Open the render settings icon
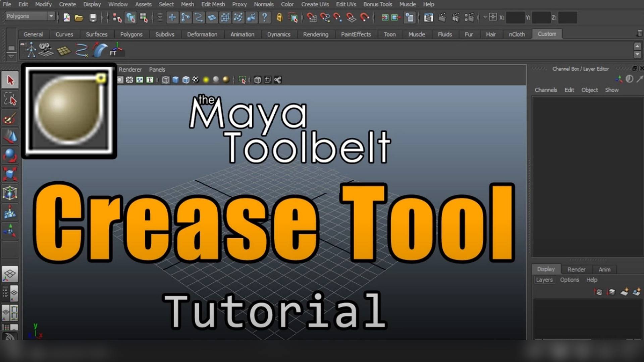The height and width of the screenshot is (362, 644). [x=469, y=17]
